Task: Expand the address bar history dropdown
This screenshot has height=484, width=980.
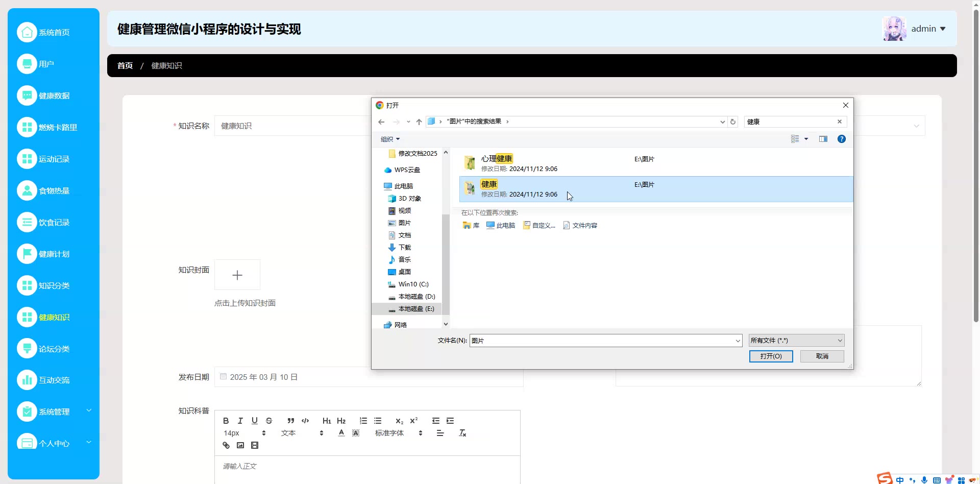Action: pyautogui.click(x=722, y=122)
